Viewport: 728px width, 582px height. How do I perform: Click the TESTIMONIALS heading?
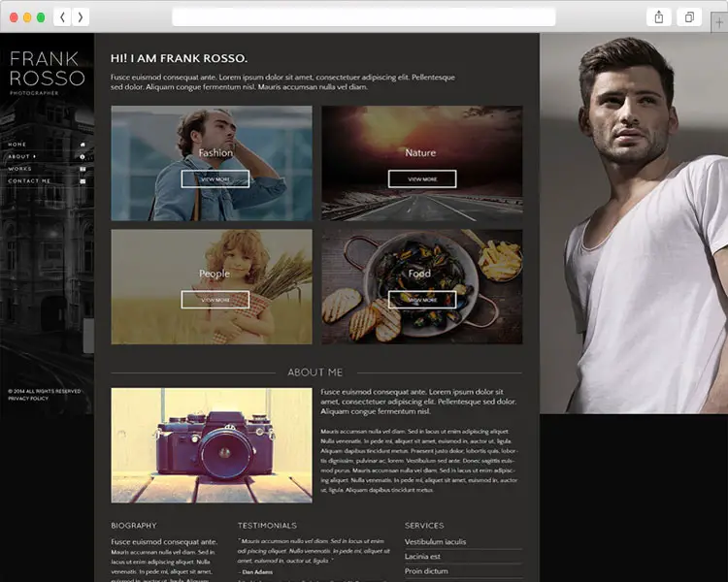click(267, 526)
